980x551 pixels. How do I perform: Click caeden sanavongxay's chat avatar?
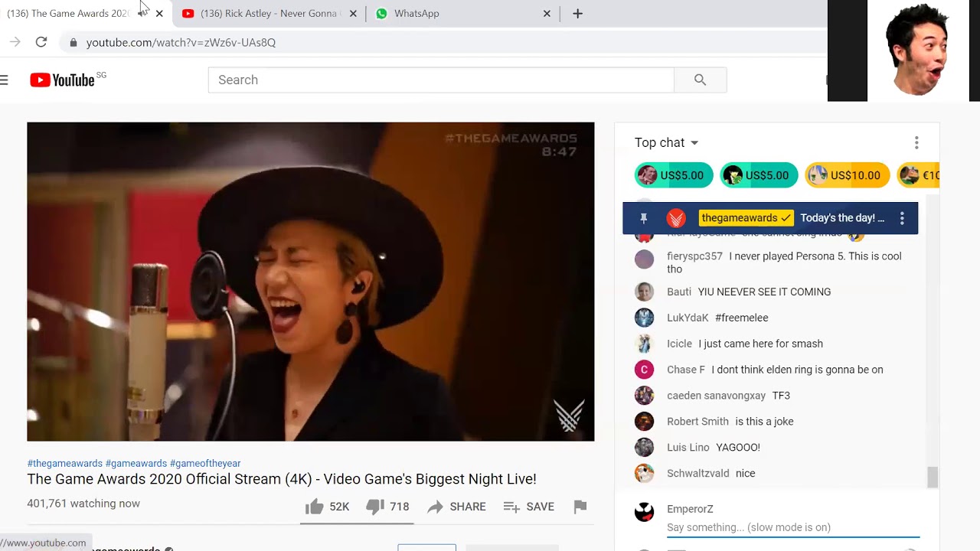tap(645, 396)
